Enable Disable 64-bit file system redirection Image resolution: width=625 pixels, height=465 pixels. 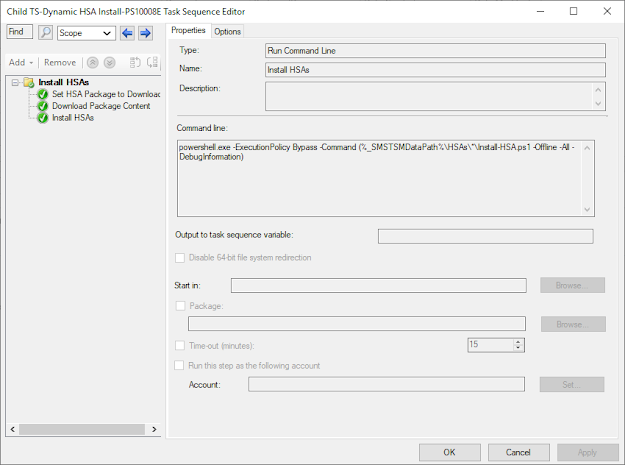click(x=180, y=258)
